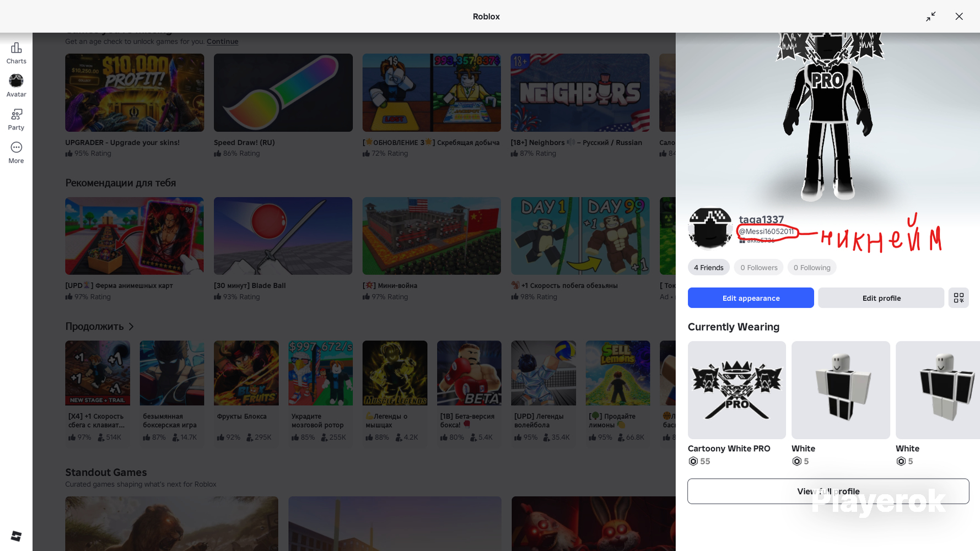Open the Party sidebar icon
The height and width of the screenshot is (551, 980).
(x=16, y=120)
